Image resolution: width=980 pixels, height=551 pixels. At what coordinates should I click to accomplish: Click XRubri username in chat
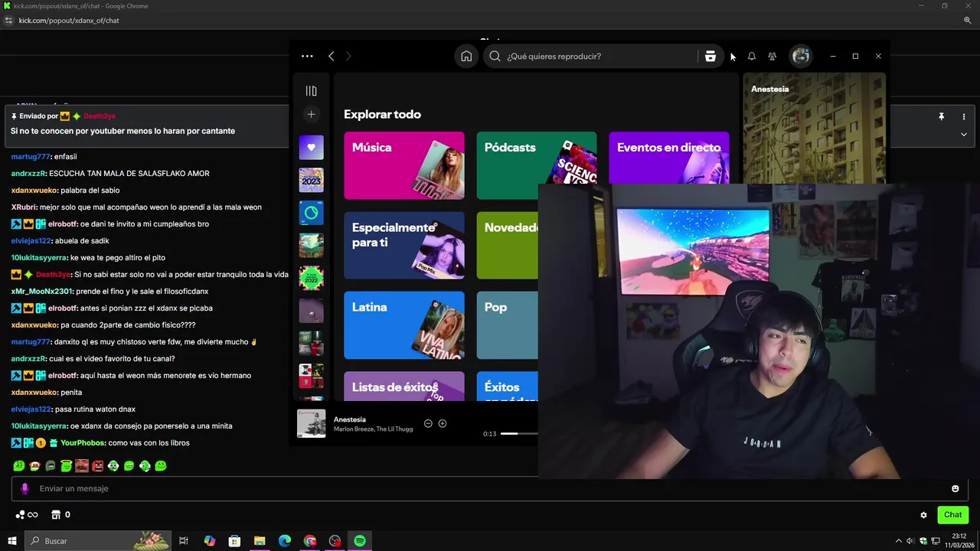(x=24, y=207)
